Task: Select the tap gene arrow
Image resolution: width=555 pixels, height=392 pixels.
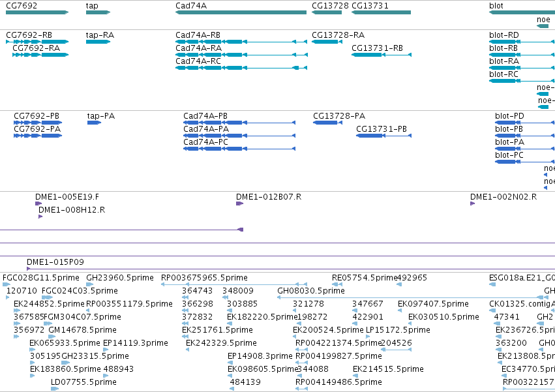Action: click(x=98, y=12)
